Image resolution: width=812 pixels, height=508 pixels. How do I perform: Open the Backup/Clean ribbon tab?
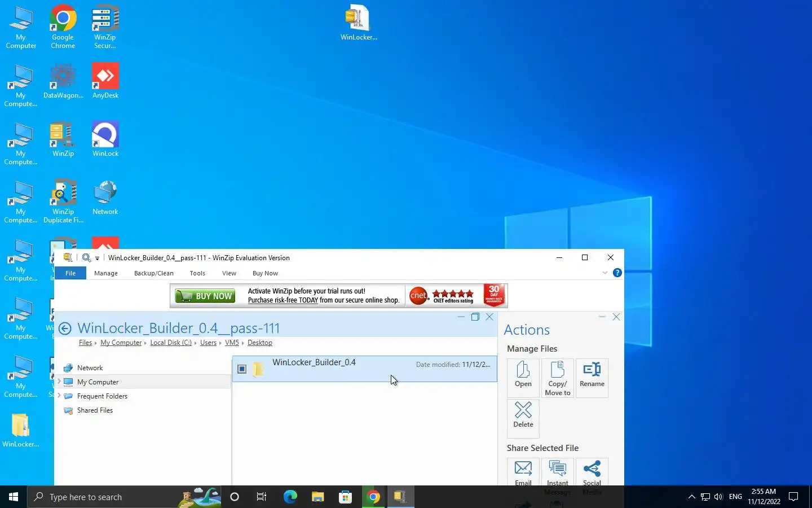(154, 273)
